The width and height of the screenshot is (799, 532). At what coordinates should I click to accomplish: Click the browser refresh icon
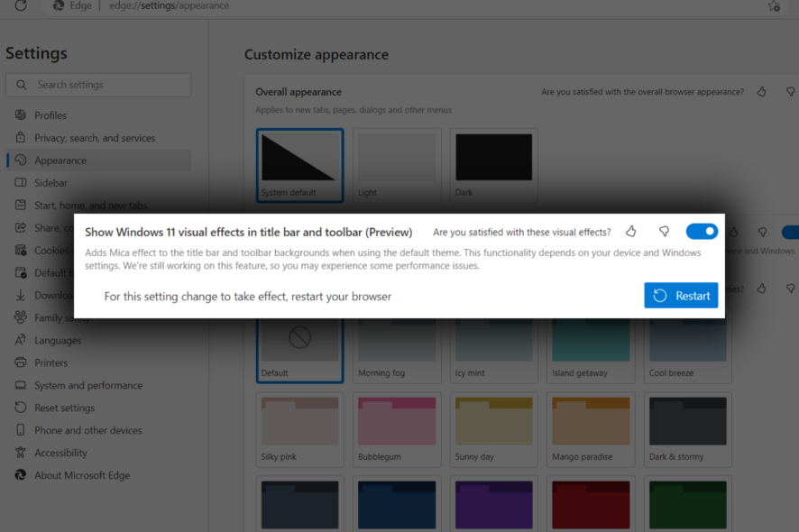pyautogui.click(x=21, y=5)
